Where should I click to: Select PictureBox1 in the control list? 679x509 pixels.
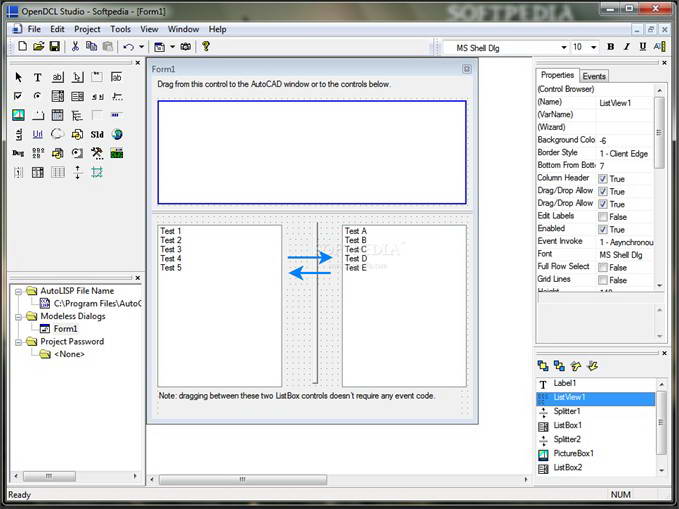tap(574, 453)
